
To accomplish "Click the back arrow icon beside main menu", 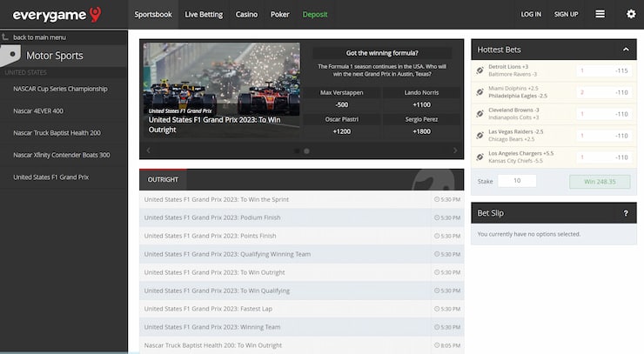I will pos(5,37).
